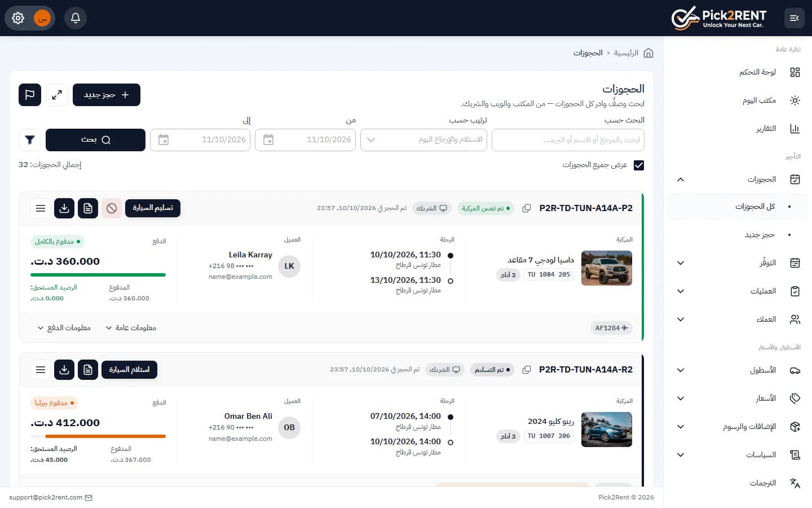This screenshot has width=812, height=508.
Task: Focus the booking search text field
Action: (x=568, y=140)
